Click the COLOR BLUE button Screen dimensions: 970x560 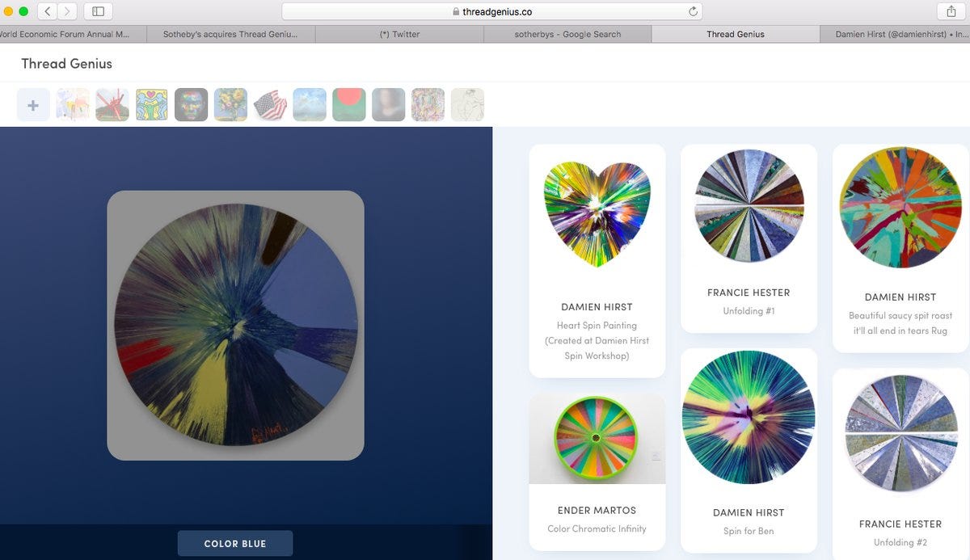(x=235, y=544)
